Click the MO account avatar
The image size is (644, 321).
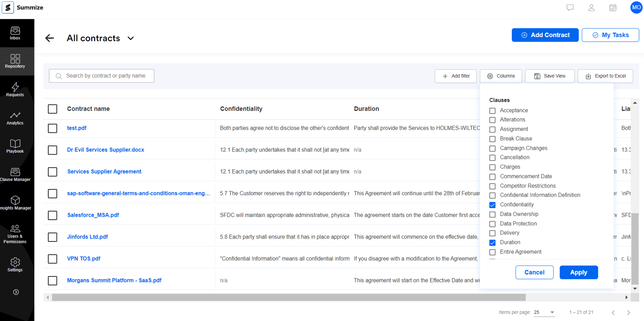(636, 7)
